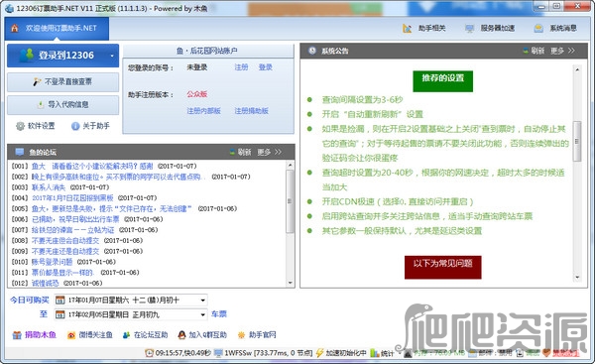Refresh the 系统公告 announcements
Viewport: 595px width, 364px height.
[x=534, y=51]
